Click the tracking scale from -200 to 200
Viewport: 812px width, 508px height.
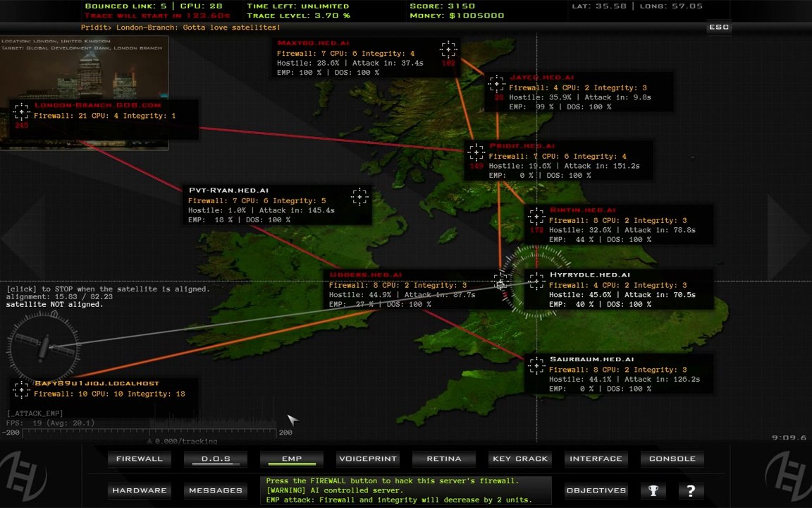149,433
